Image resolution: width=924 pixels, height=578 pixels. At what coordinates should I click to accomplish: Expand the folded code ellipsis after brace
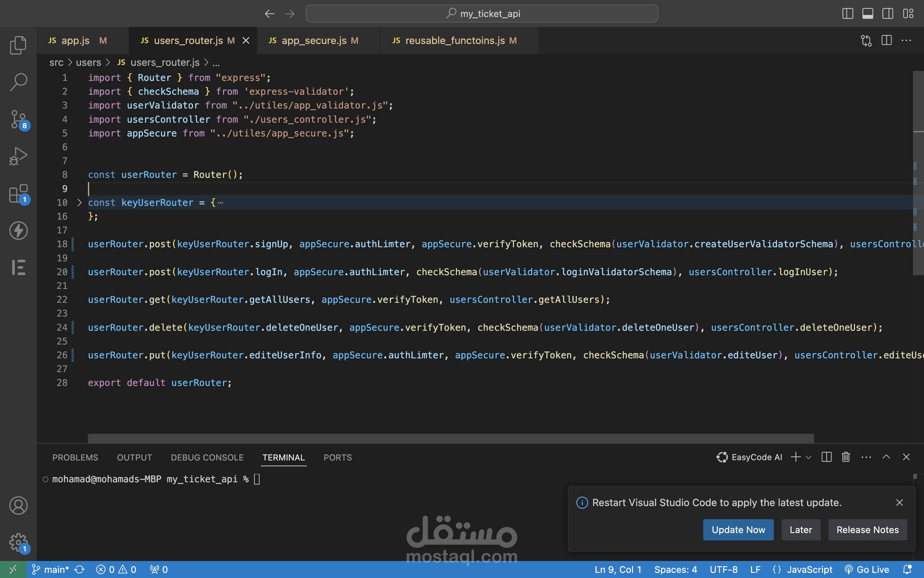tap(220, 203)
